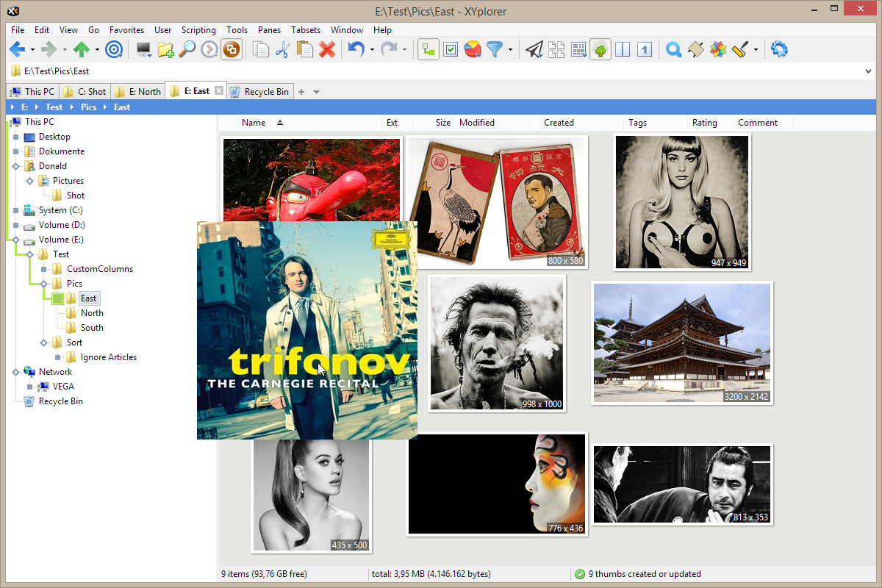The height and width of the screenshot is (588, 882).
Task: Open the Views grid icon
Action: [x=579, y=50]
